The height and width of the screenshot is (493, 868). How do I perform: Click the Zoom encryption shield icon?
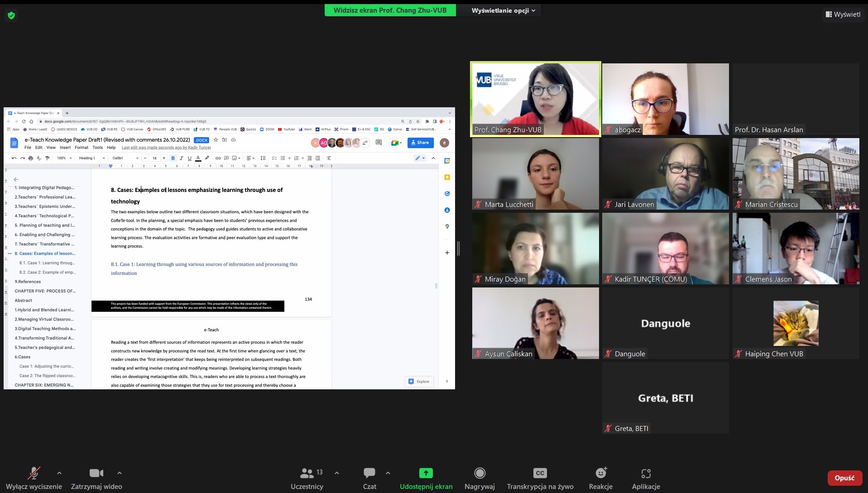pos(11,15)
